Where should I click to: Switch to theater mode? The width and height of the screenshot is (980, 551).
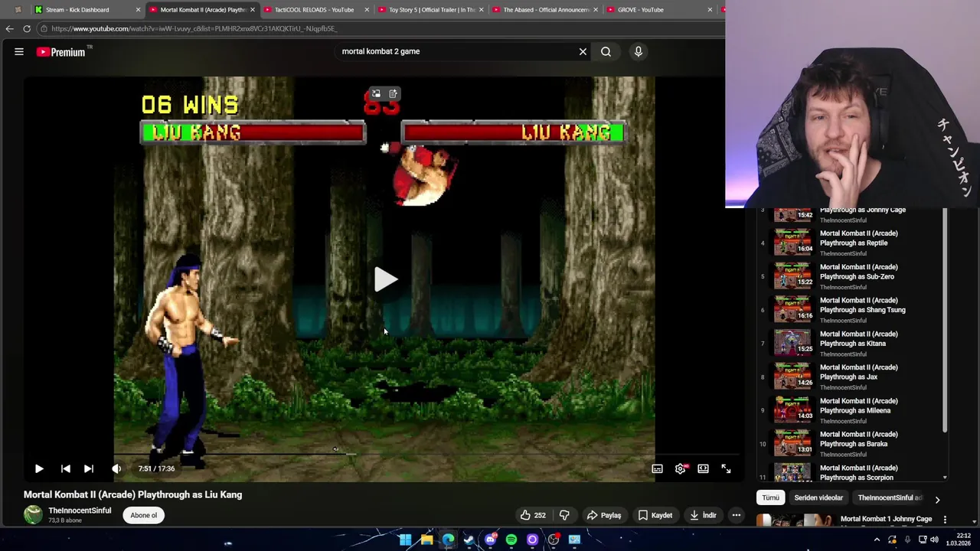(703, 468)
